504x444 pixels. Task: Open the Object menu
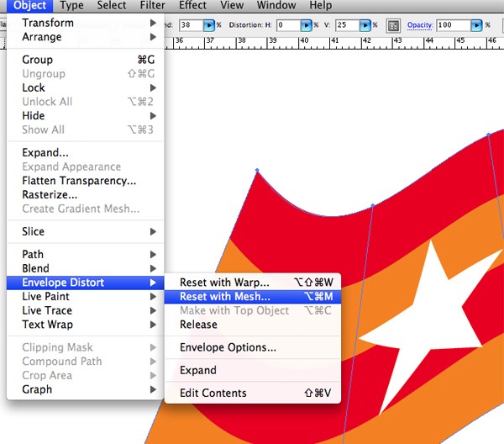click(30, 6)
